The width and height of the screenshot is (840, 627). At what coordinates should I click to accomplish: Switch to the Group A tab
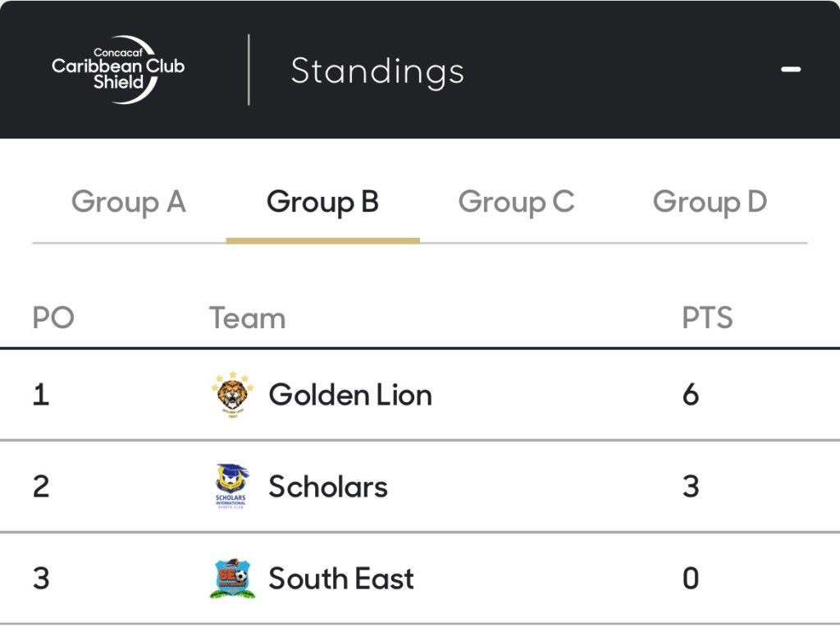pos(129,202)
